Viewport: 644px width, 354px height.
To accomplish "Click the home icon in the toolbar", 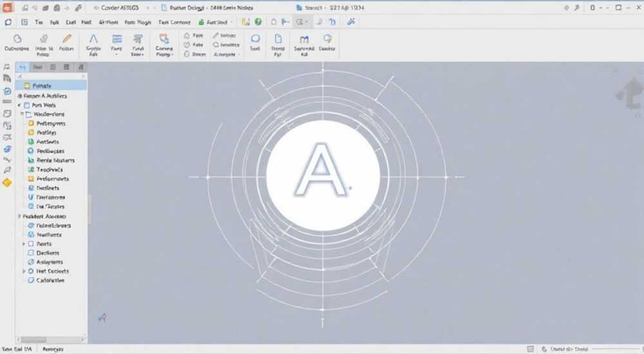I will (x=274, y=22).
